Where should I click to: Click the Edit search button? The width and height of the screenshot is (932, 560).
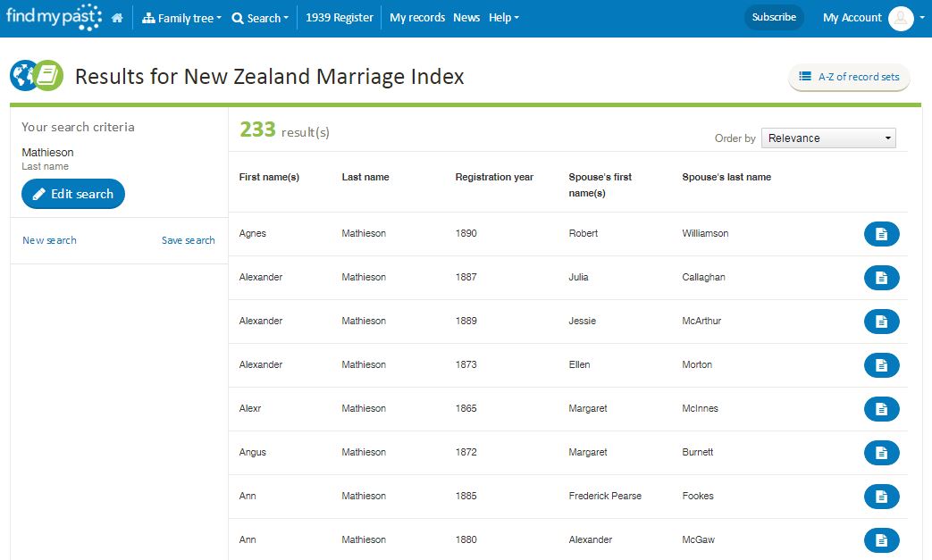point(73,194)
